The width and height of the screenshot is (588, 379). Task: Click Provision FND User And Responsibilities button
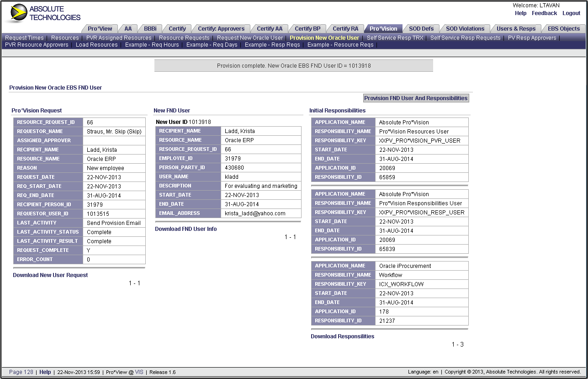coord(416,98)
